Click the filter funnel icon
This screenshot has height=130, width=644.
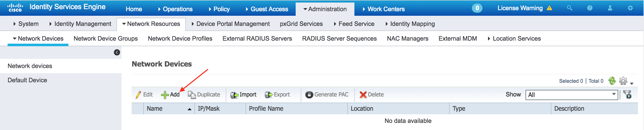[x=628, y=94]
